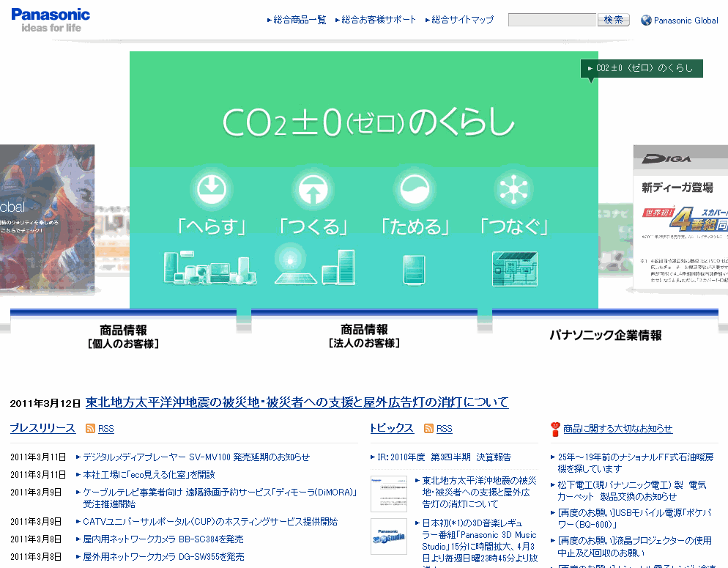This screenshot has height=568, width=728.
Task: Open the トピックス heading link
Action: click(x=392, y=428)
